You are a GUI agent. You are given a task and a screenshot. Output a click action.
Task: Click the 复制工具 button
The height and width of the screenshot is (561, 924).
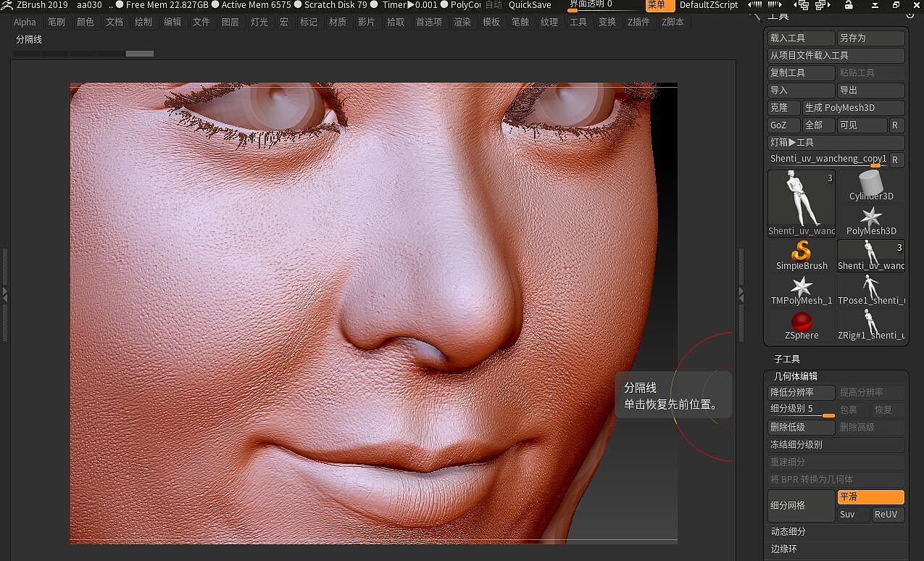(x=802, y=72)
